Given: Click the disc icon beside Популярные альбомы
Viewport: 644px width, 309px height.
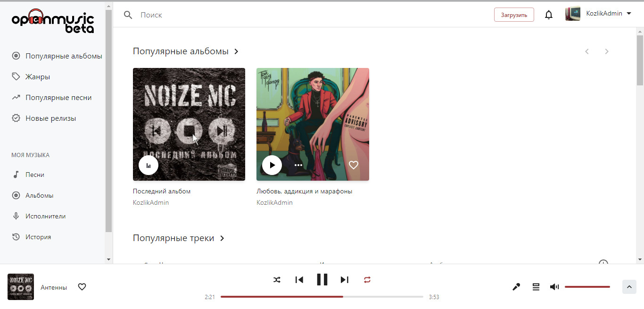Looking at the screenshot, I should pos(16,56).
